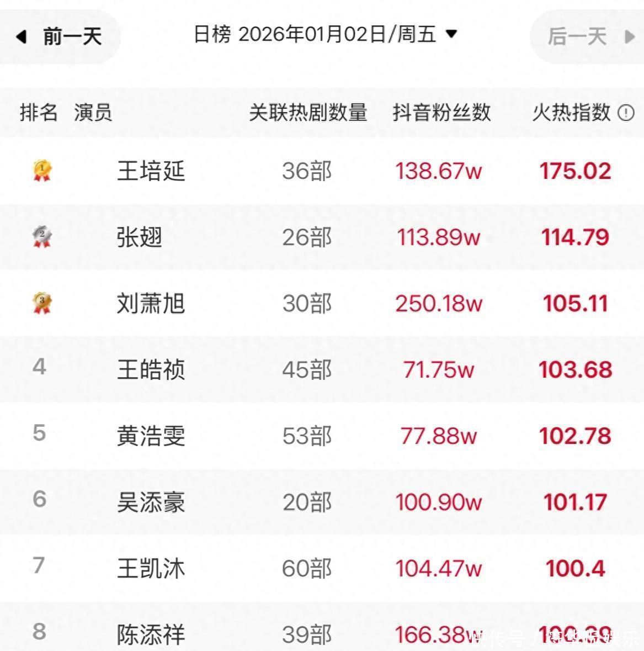Sort by 关联热剧数量 column header
This screenshot has height=651, width=644.
tap(308, 113)
